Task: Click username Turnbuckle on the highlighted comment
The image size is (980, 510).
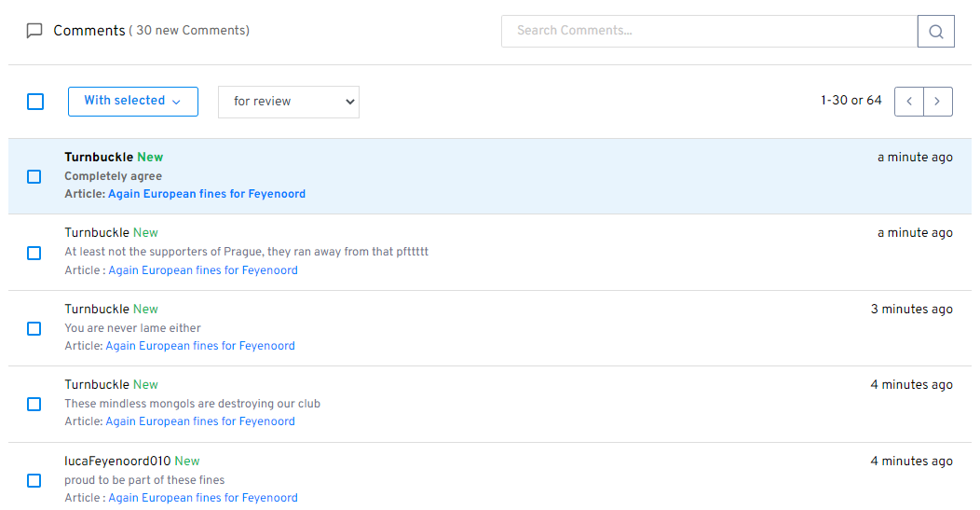Action: pos(99,158)
